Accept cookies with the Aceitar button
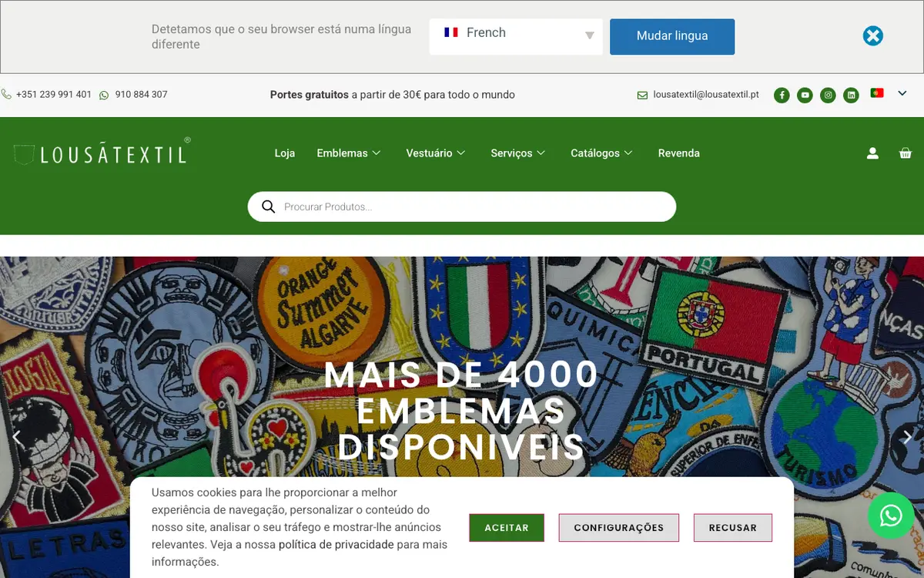Screen dimensions: 924x578 pyautogui.click(x=507, y=528)
